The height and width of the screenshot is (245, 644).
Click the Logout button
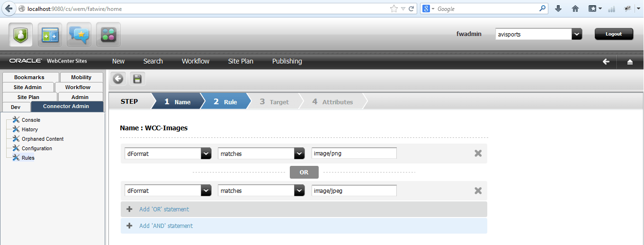(614, 34)
